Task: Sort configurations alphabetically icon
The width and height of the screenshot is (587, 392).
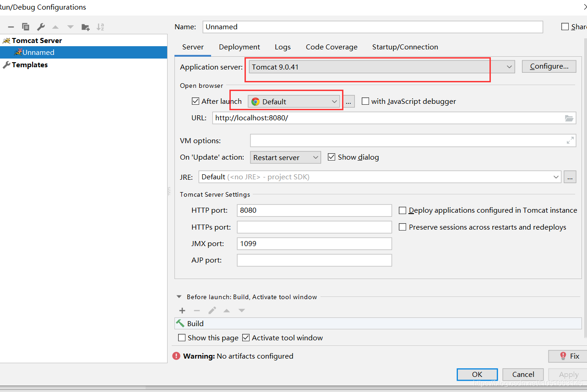Action: (x=100, y=27)
